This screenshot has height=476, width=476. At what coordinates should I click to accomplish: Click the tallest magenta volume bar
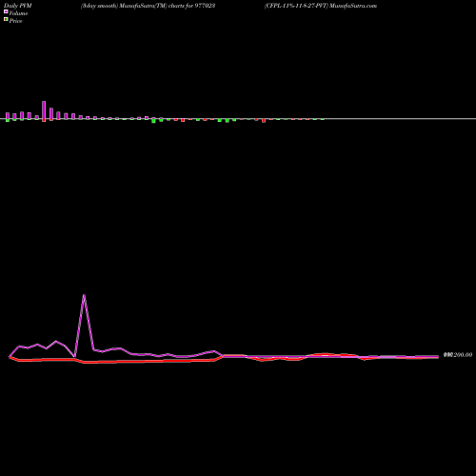pos(44,110)
